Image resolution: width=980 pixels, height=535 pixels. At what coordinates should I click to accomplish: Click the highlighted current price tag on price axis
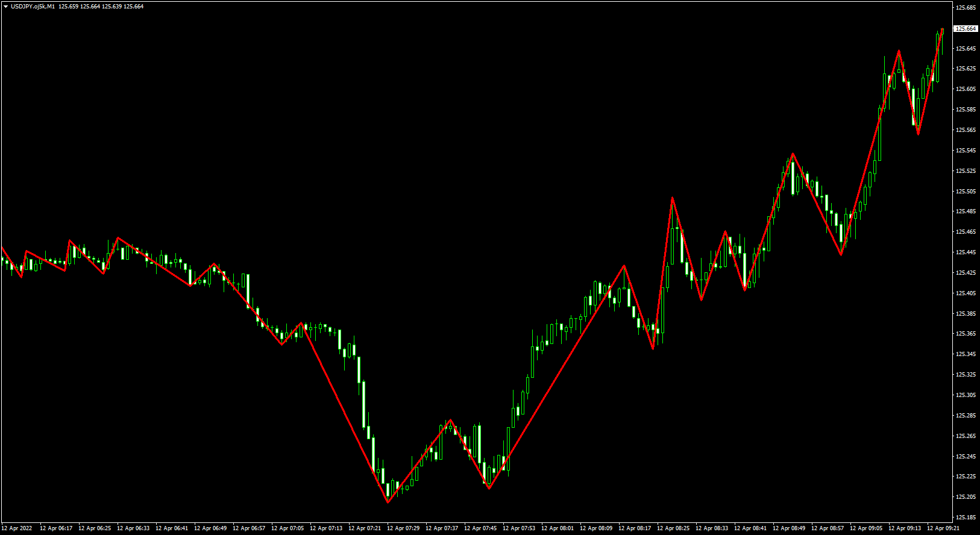[966, 28]
